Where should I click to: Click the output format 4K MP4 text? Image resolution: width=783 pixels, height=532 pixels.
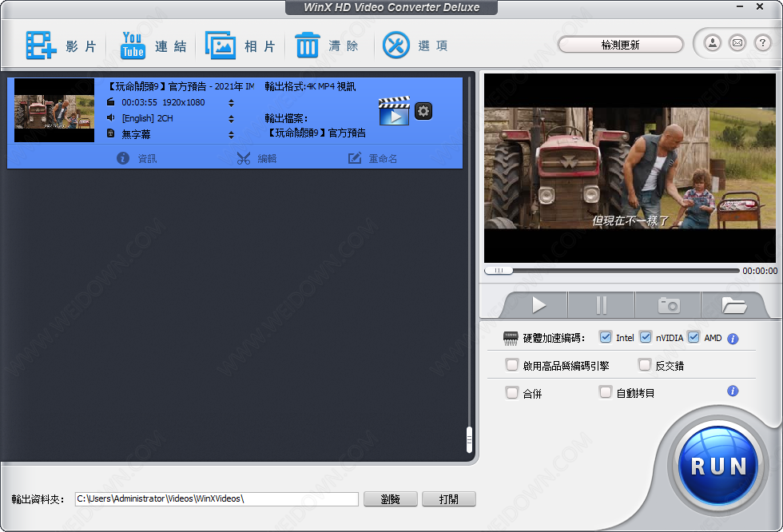click(x=310, y=86)
